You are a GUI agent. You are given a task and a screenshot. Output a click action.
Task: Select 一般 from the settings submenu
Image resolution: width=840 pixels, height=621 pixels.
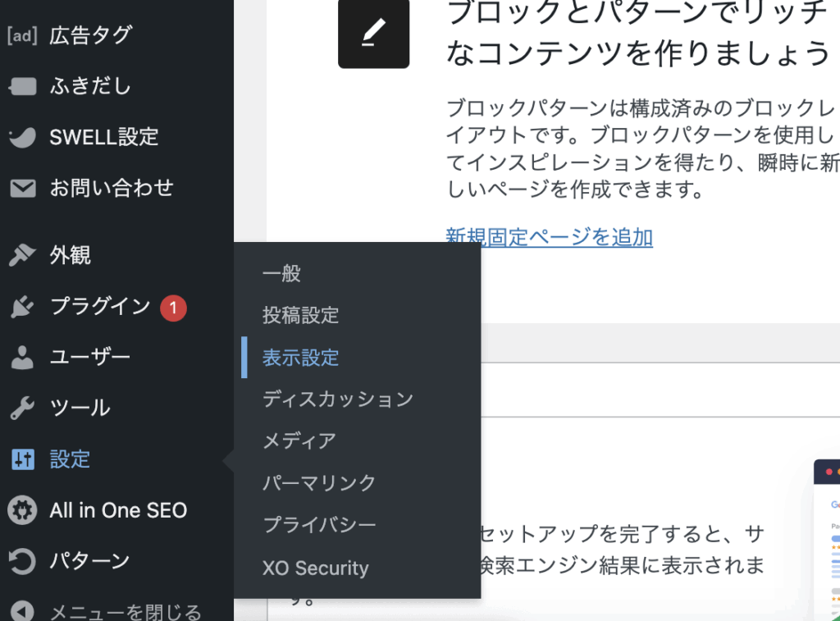(x=282, y=273)
